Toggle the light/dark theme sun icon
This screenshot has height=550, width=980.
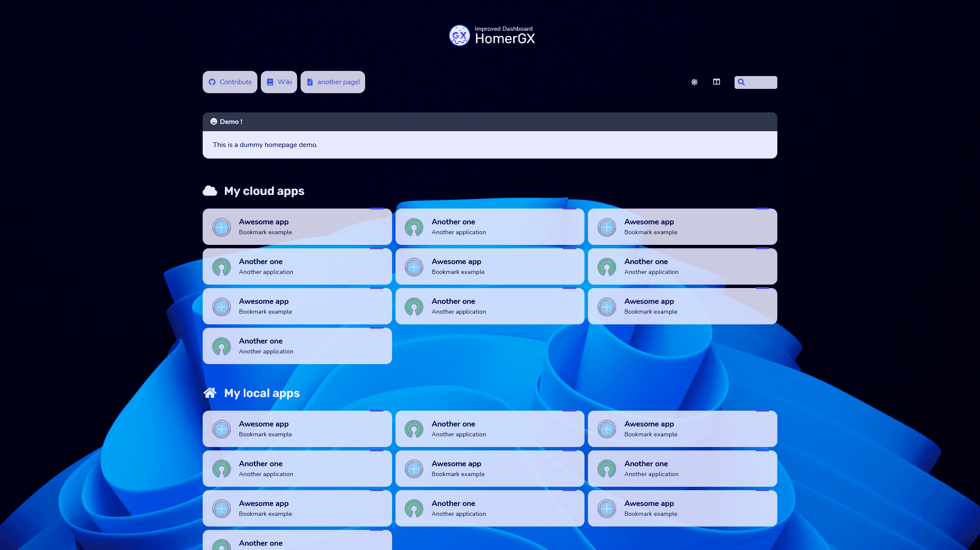coord(694,82)
